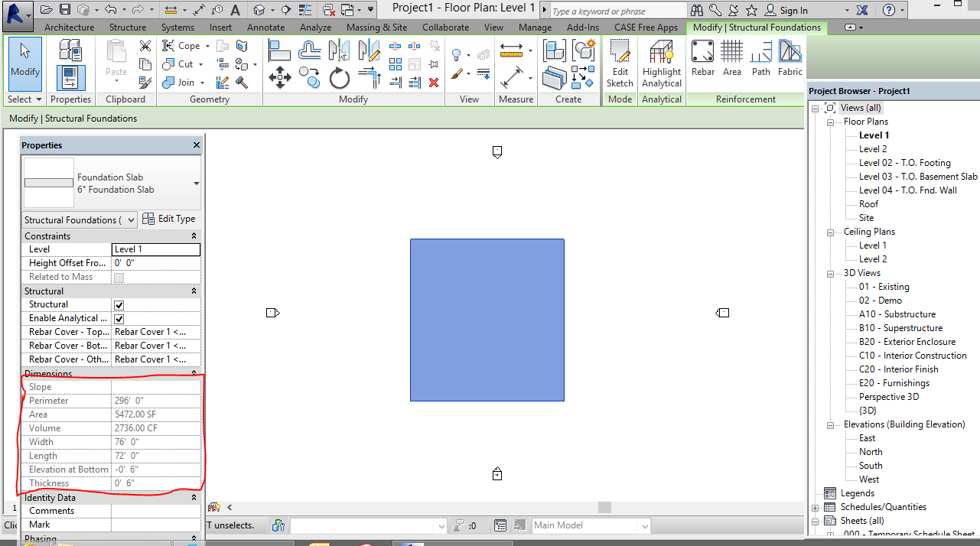Click the Cut to Clipboard scissors icon
This screenshot has height=546, width=980.
[145, 46]
